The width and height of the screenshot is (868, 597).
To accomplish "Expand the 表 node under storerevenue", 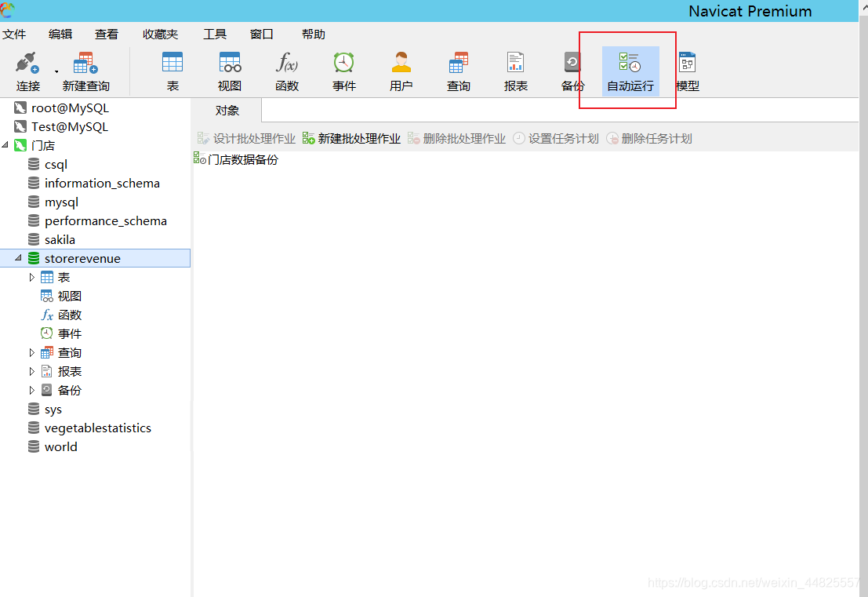I will (31, 278).
